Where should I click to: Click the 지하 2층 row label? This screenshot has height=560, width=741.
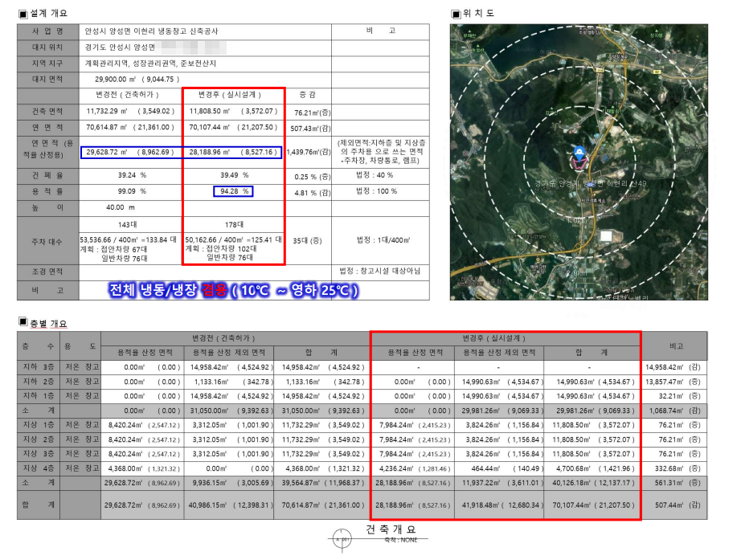click(39, 382)
